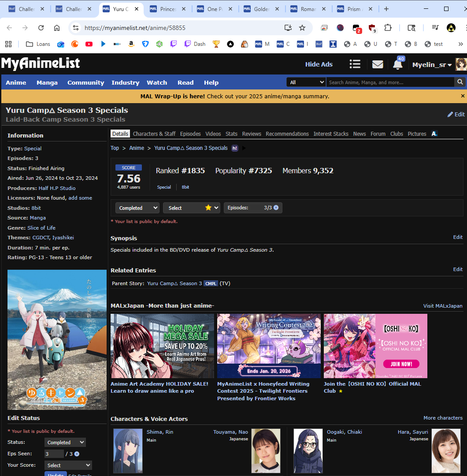Click the search magnifier button
This screenshot has height=476, width=467.
point(460,82)
